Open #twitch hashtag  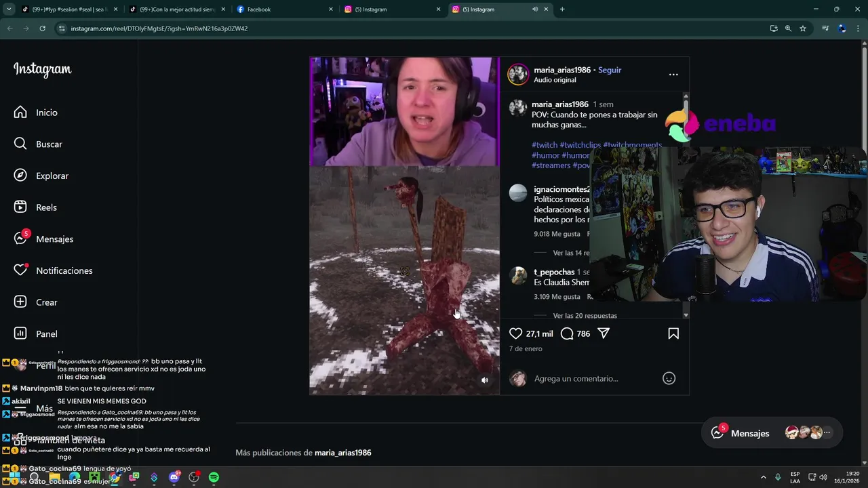[545, 145]
